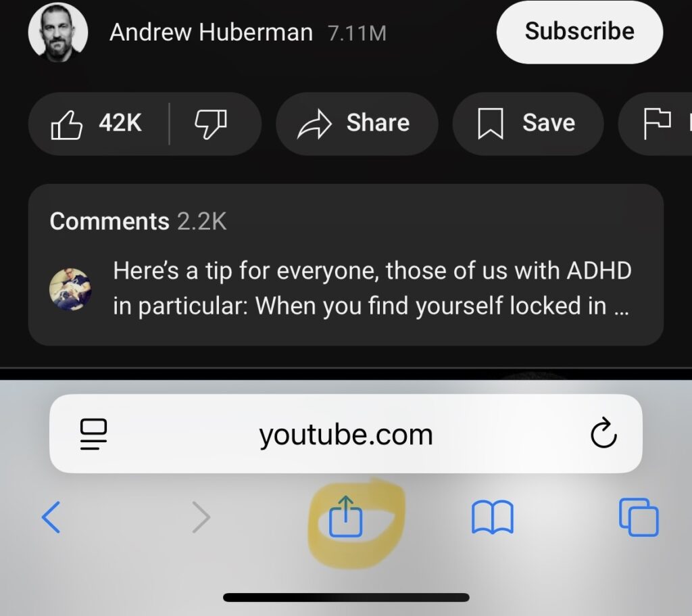Tap the flag report icon
This screenshot has height=616, width=692.
[657, 124]
